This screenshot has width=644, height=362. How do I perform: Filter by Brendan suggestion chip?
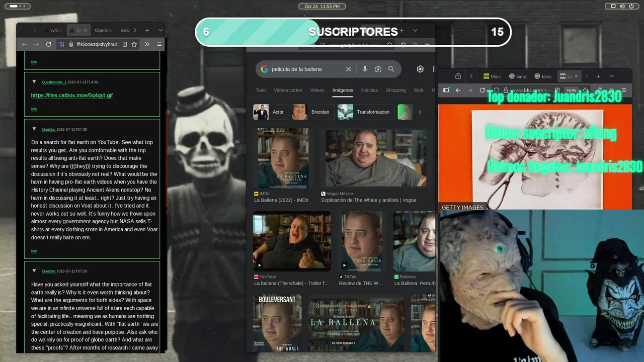click(x=313, y=112)
